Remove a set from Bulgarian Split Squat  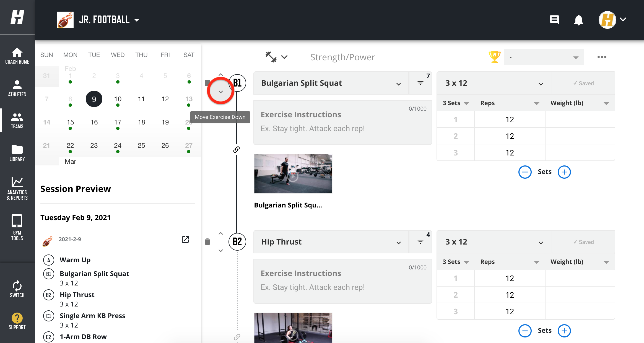pos(525,172)
